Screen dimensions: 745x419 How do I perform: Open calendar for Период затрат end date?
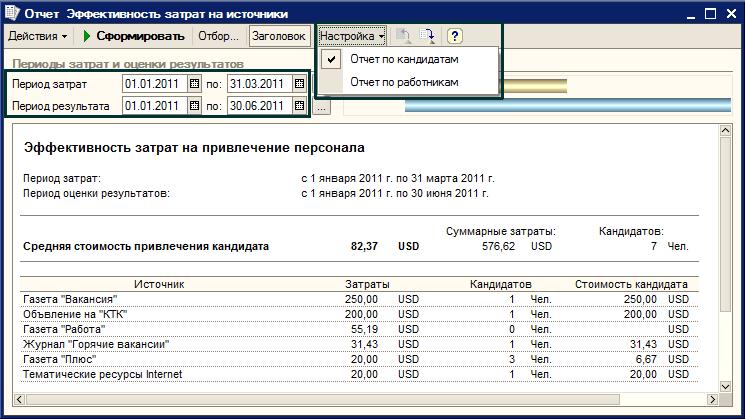click(299, 83)
